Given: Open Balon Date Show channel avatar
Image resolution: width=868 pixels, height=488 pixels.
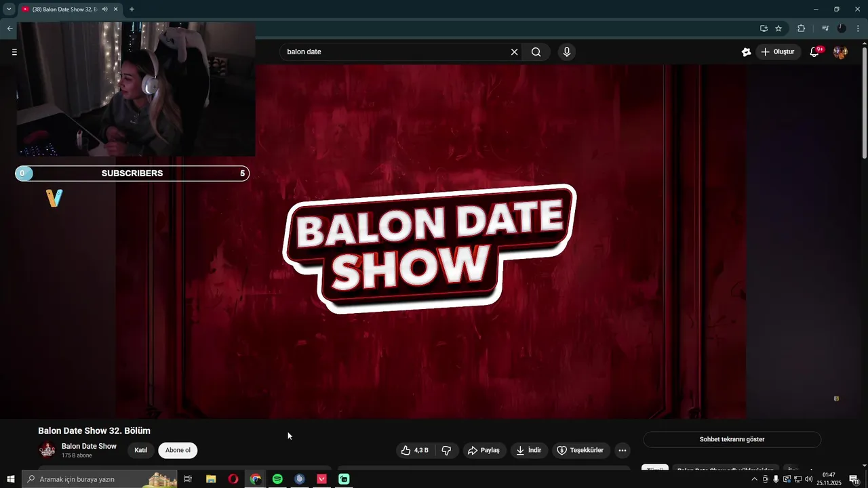Looking at the screenshot, I should click(47, 450).
